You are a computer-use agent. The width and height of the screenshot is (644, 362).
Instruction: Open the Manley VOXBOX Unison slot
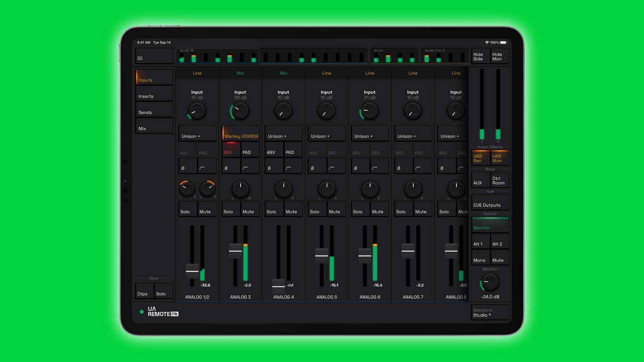click(x=241, y=136)
